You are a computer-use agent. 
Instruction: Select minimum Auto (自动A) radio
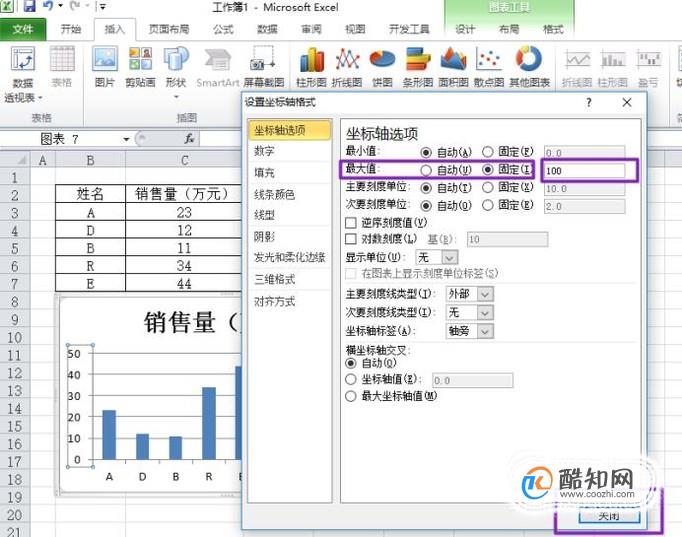coord(426,153)
